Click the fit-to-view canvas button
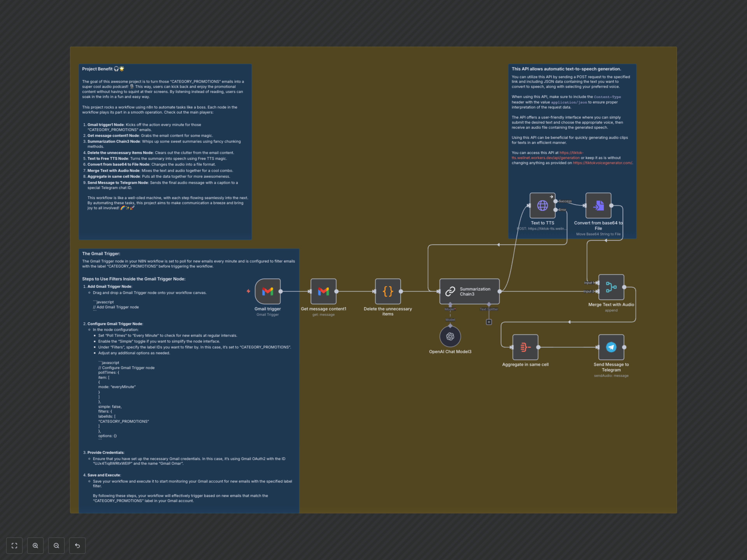 [14, 545]
